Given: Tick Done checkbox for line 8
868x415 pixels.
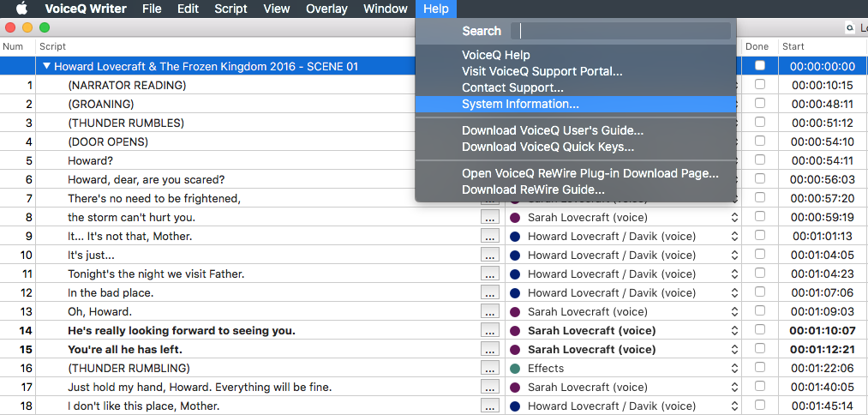Looking at the screenshot, I should [760, 216].
